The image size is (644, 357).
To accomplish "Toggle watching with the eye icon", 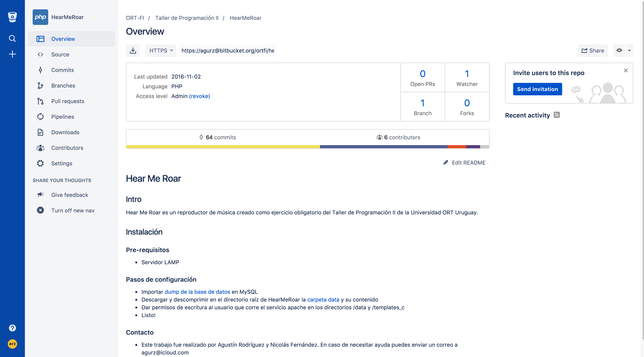I will click(x=619, y=51).
